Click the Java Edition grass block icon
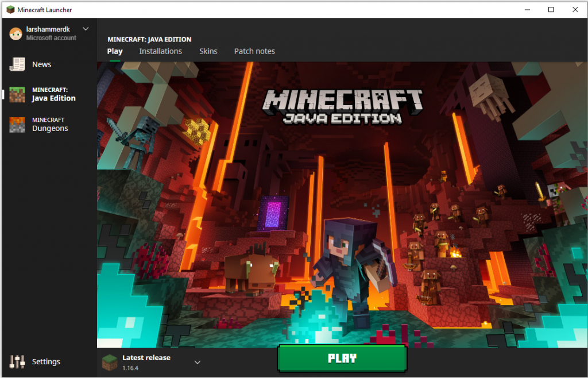 click(x=17, y=94)
